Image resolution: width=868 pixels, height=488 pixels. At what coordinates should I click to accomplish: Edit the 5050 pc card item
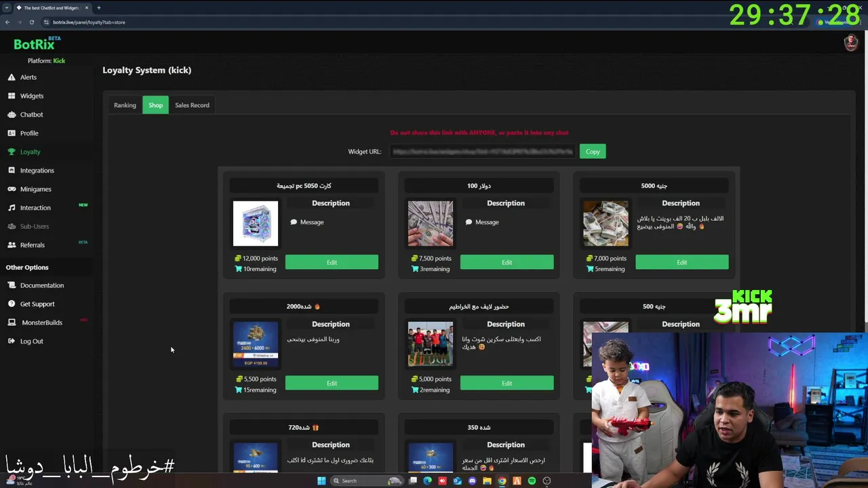pyautogui.click(x=332, y=262)
